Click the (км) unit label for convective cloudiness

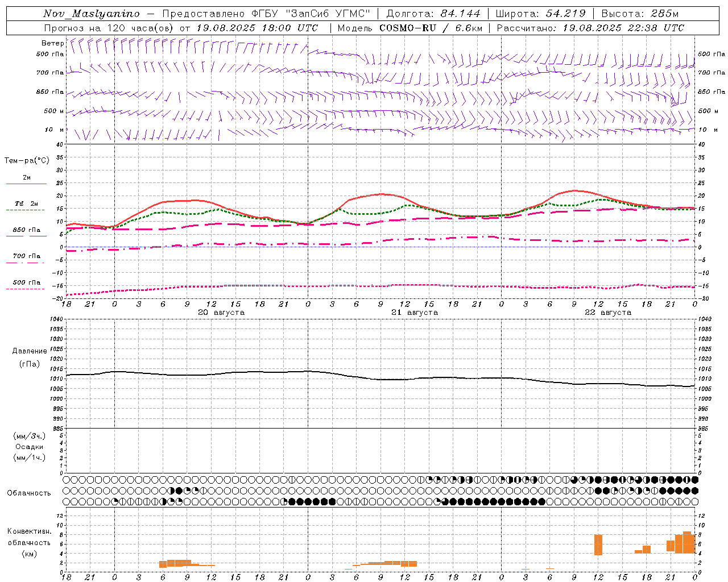point(30,554)
